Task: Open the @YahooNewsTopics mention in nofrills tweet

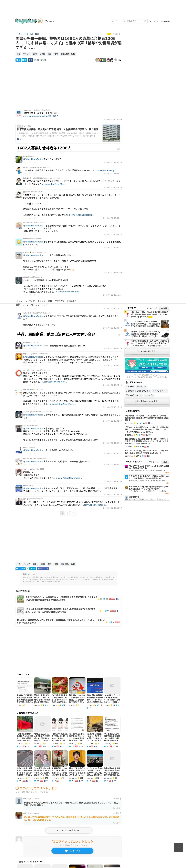Action: coord(33,242)
